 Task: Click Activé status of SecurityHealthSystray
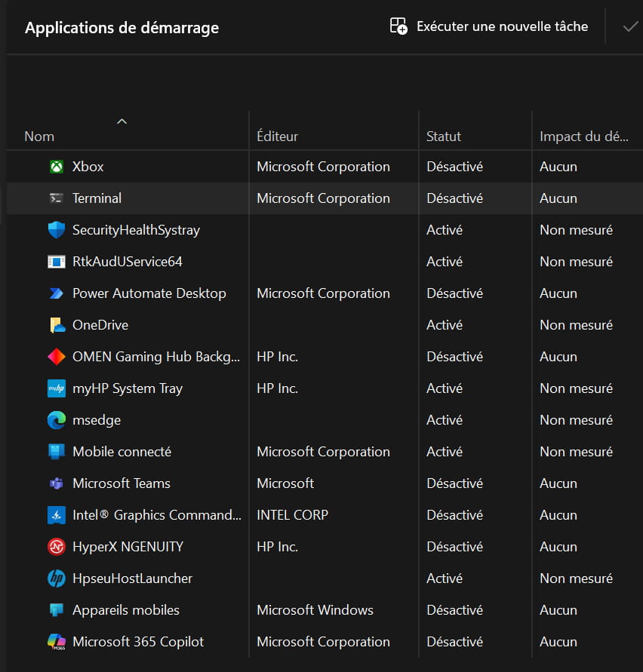[x=445, y=230]
